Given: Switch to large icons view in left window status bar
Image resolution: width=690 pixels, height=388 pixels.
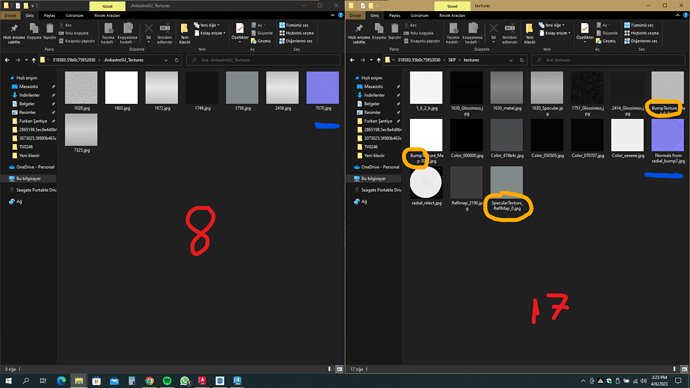Looking at the screenshot, I should click(x=339, y=369).
